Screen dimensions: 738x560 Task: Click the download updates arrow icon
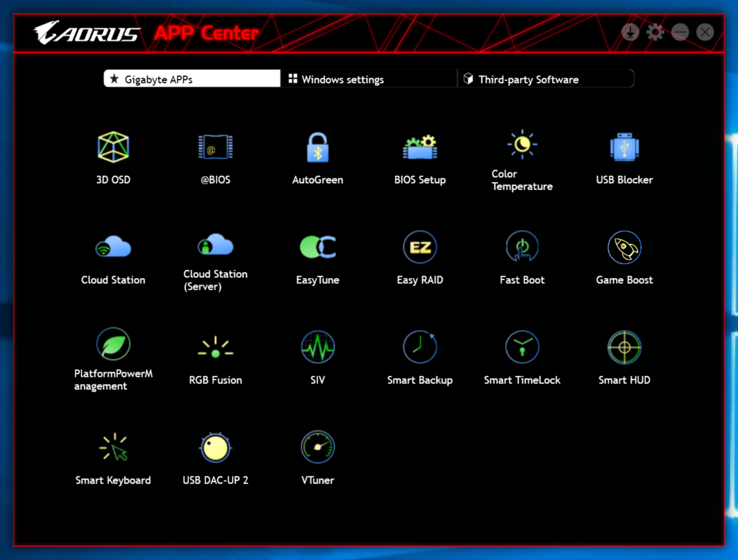(630, 32)
